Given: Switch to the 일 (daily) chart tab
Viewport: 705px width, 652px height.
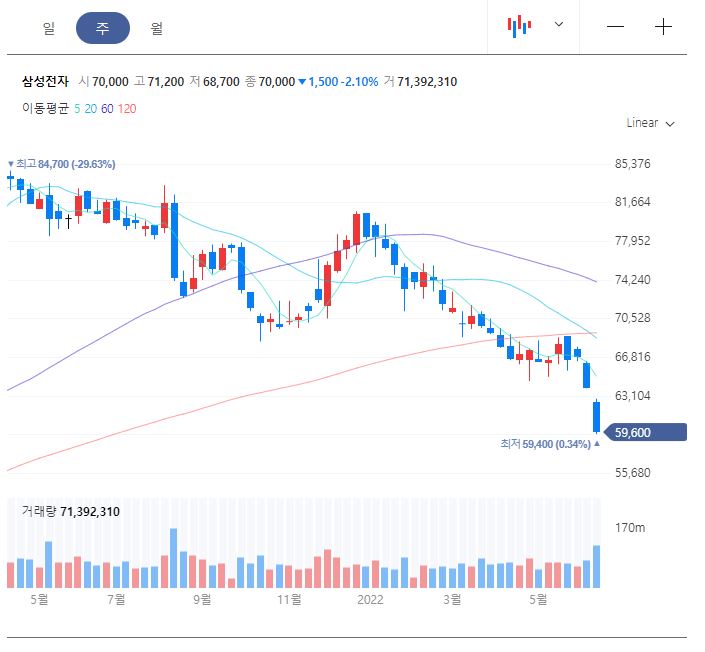Looking at the screenshot, I should point(49,28).
